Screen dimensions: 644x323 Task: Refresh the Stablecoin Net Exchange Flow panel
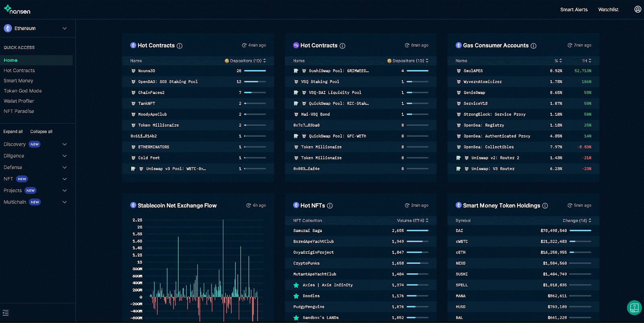point(249,206)
